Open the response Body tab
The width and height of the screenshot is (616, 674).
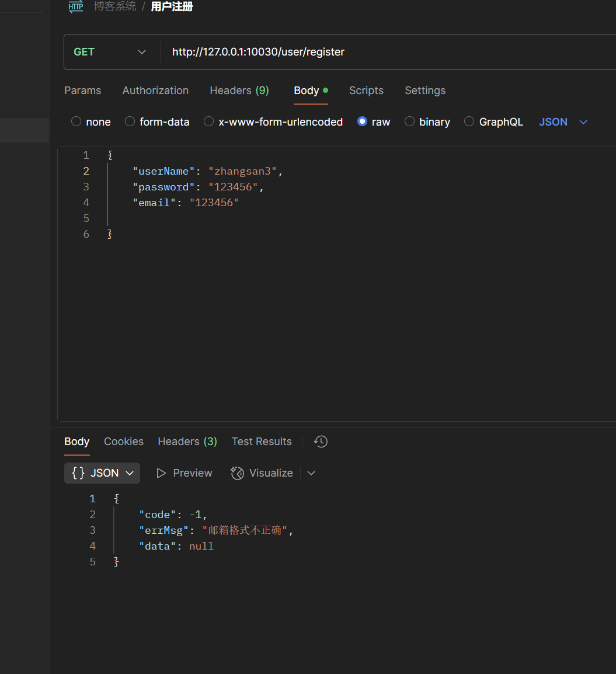point(77,442)
